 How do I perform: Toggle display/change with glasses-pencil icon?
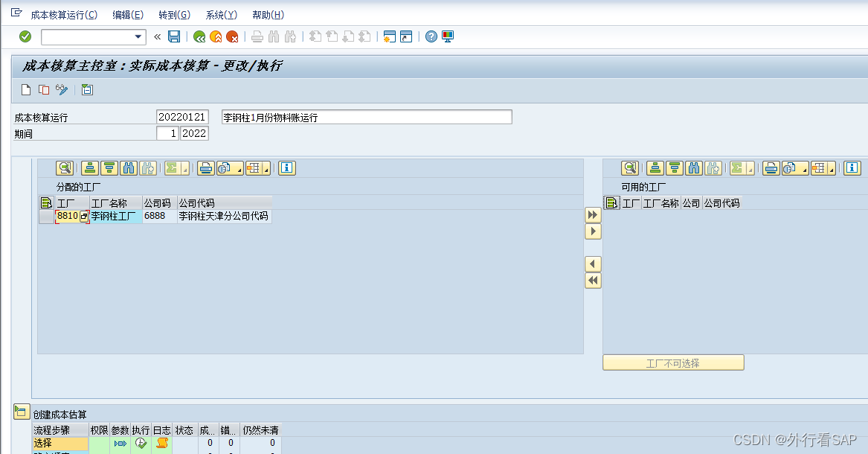[x=62, y=90]
